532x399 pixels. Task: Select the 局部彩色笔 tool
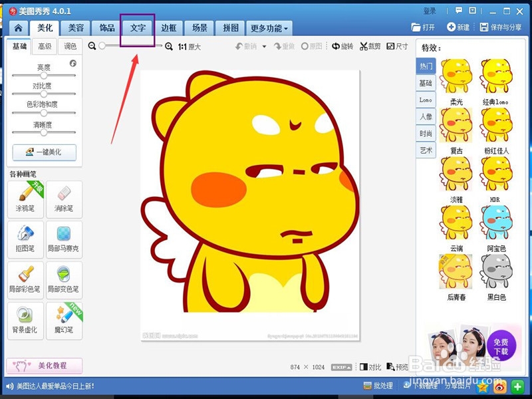click(x=25, y=280)
